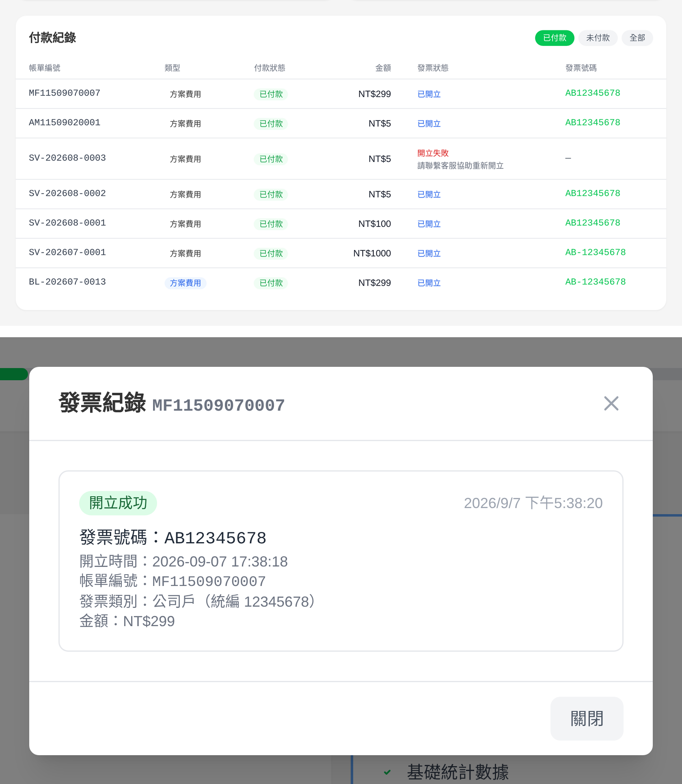Click the 金額 column header
Screen dimensions: 682x784
click(x=383, y=68)
